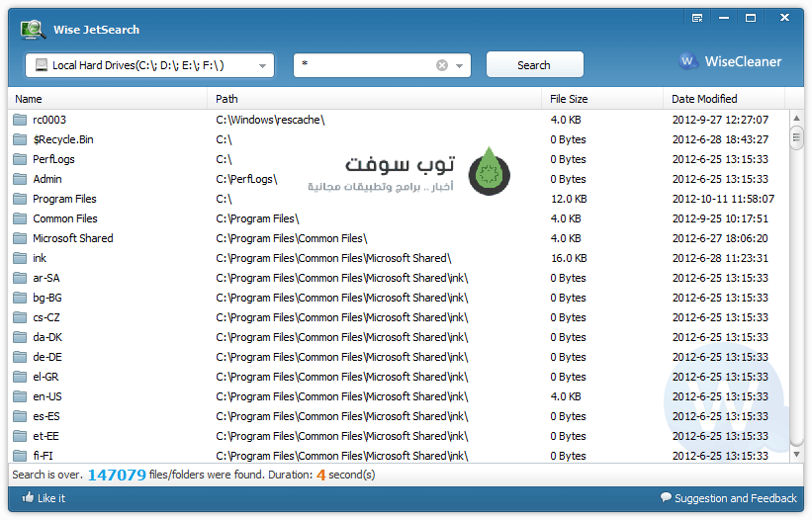Open the window menu icon beside minimize
Screen dimensions: 812x520
[x=697, y=18]
